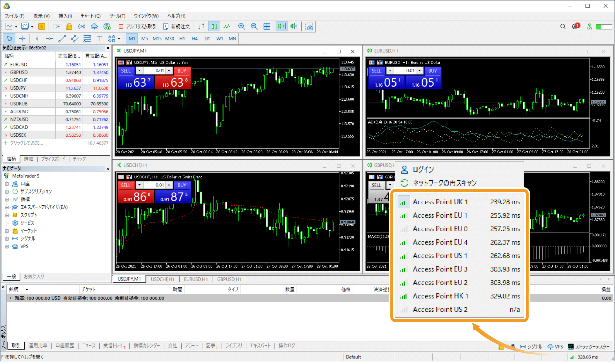Image resolution: width=615 pixels, height=364 pixels.
Task: Click the zoom out magnifier icon
Action: (254, 27)
